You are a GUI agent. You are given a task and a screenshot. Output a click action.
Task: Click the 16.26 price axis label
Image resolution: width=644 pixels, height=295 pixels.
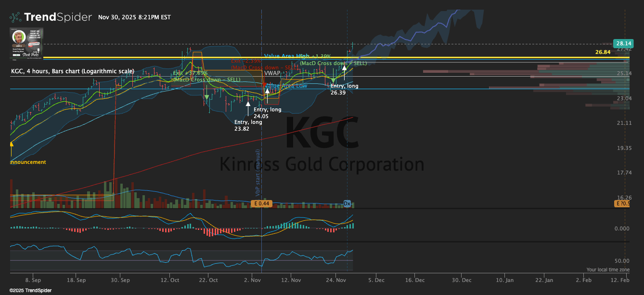[623, 198]
